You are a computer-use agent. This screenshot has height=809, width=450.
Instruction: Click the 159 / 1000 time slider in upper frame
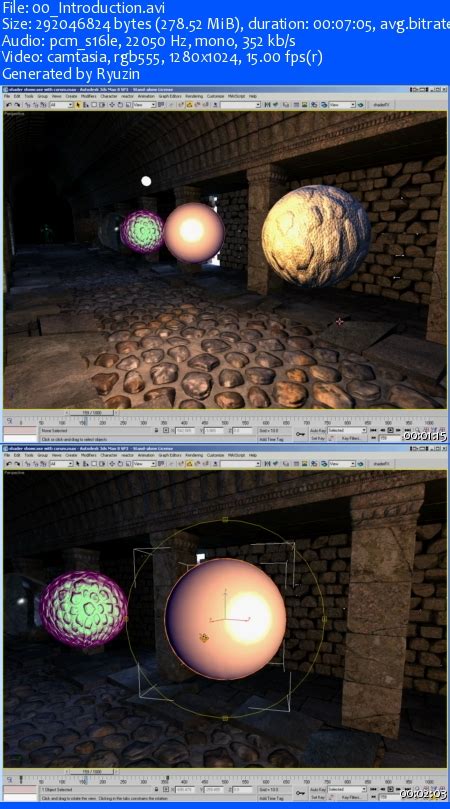click(x=92, y=413)
